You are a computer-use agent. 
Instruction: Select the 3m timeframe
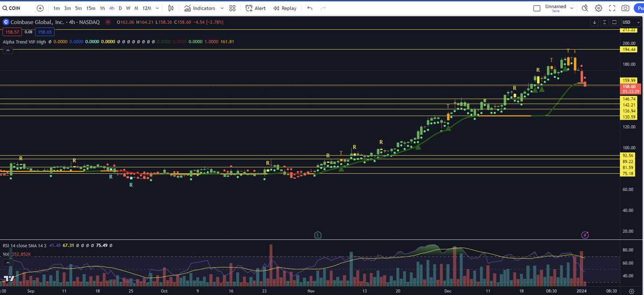(x=68, y=8)
